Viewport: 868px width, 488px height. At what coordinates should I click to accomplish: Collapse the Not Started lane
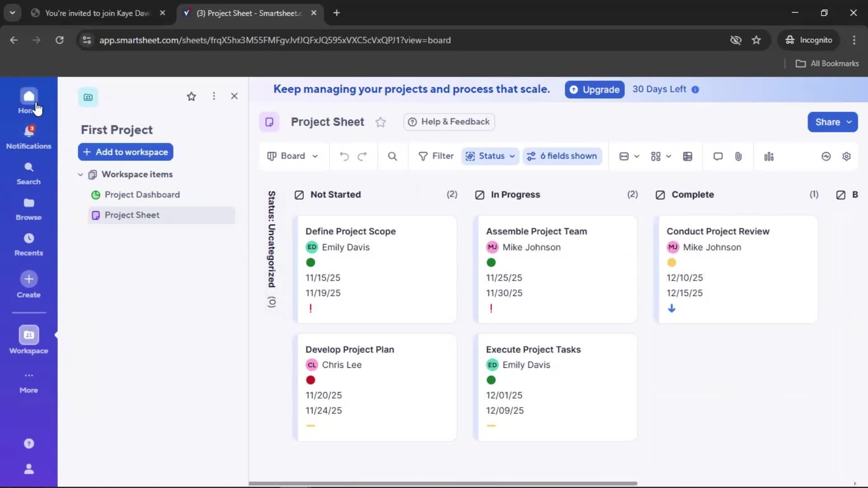[x=299, y=195]
